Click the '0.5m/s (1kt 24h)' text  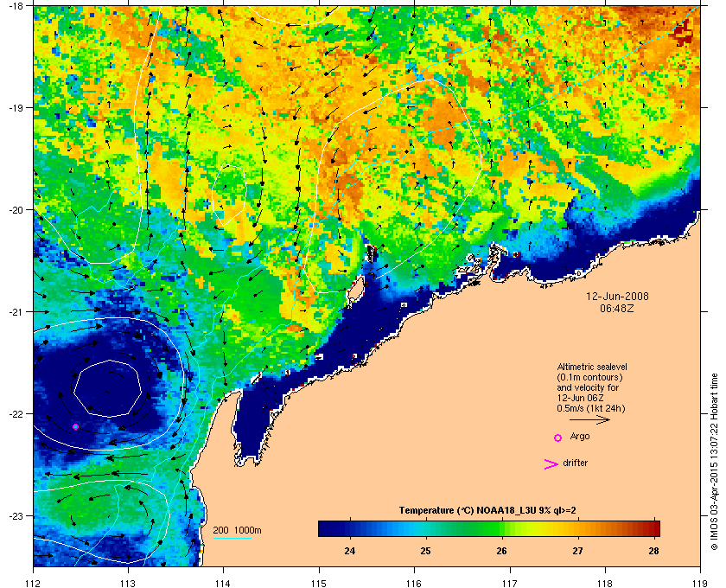point(591,409)
